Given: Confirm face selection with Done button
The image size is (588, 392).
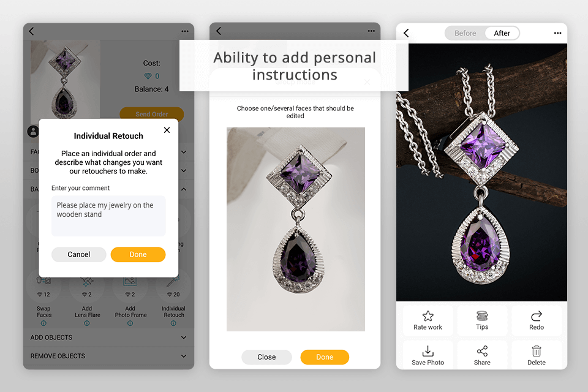Looking at the screenshot, I should point(325,357).
